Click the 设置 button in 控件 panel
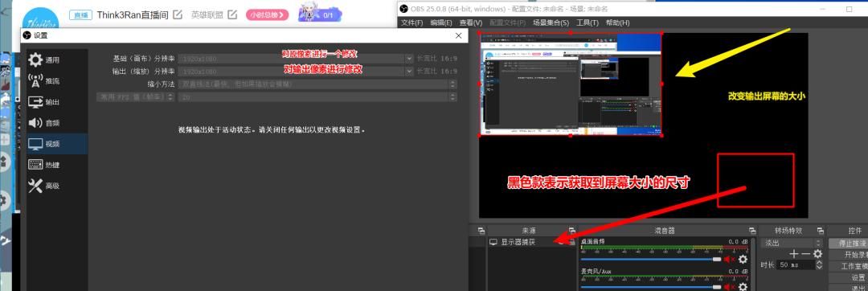Image resolution: width=868 pixels, height=291 pixels. click(848, 277)
